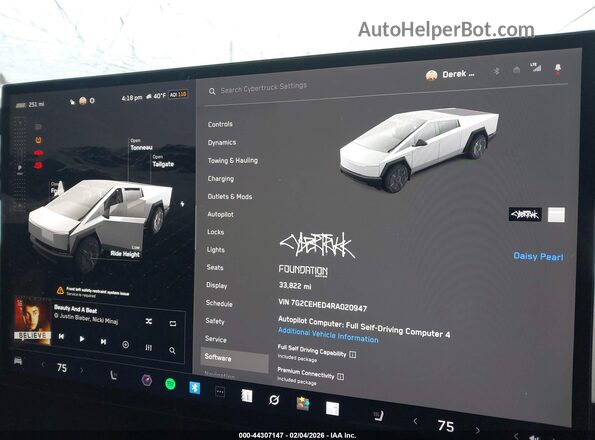Image resolution: width=595 pixels, height=440 pixels.
Task: Open Derek's driver profile menu
Action: tap(450, 75)
